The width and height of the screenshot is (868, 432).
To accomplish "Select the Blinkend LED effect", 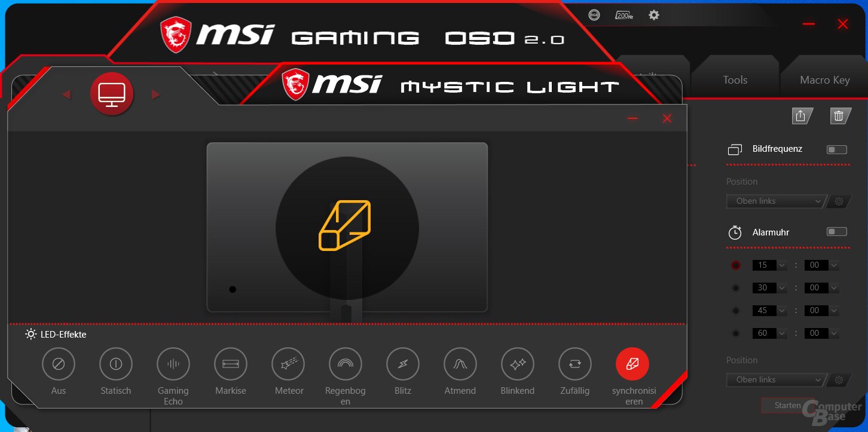I will [518, 363].
